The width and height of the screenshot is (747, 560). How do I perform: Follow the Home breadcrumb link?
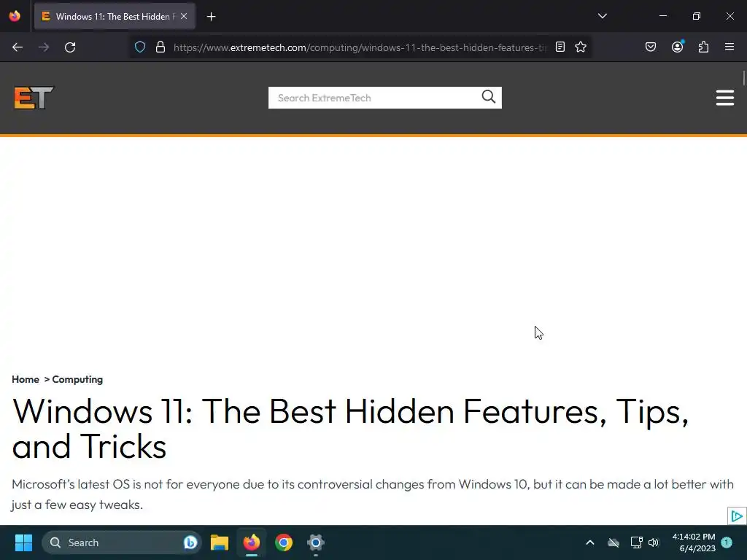[x=26, y=379]
